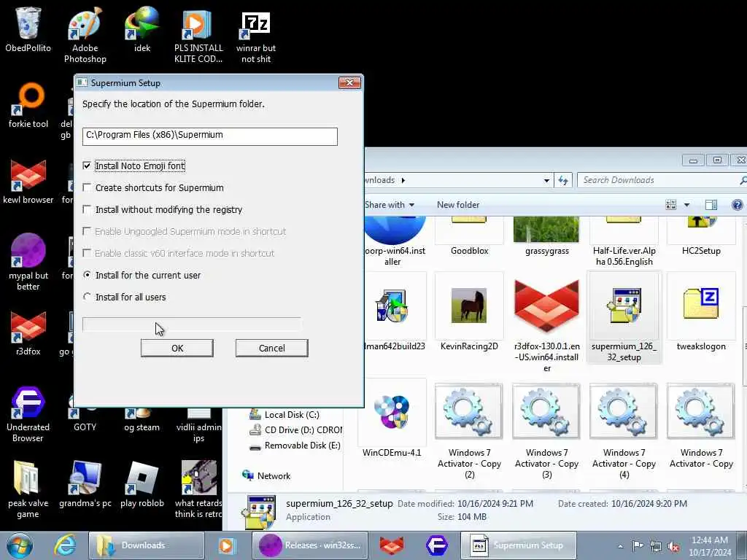Open the media player taskbar icon

pyautogui.click(x=228, y=545)
